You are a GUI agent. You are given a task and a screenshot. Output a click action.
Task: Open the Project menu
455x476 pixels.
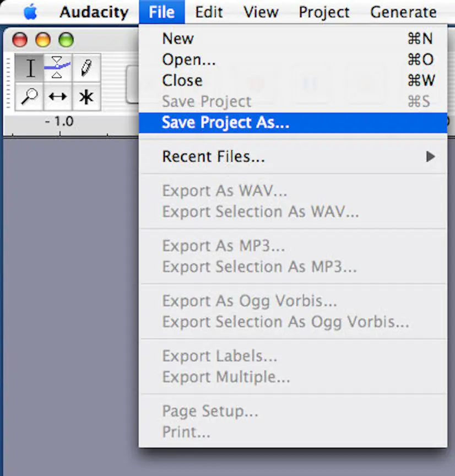point(324,12)
